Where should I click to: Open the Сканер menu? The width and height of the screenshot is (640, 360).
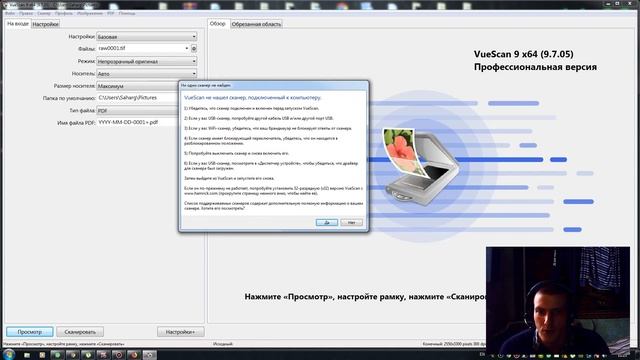point(44,13)
